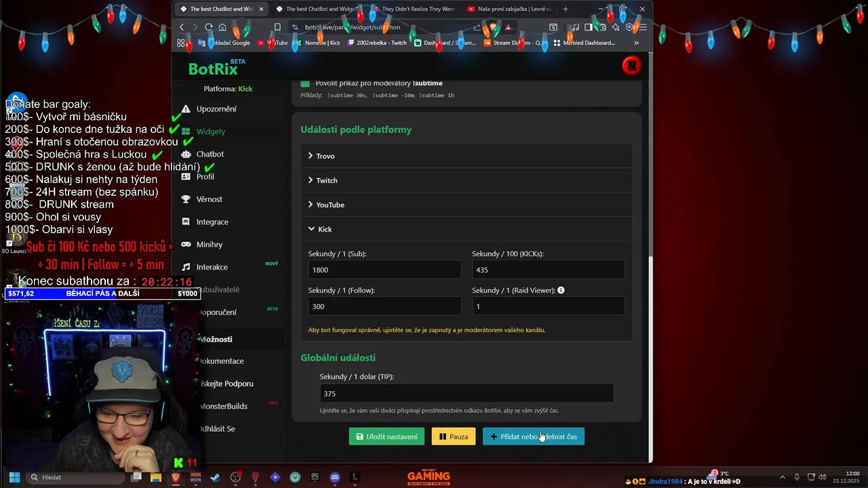This screenshot has width=868, height=488.
Task: Go to Chatbot in the sidebar
Action: point(210,154)
